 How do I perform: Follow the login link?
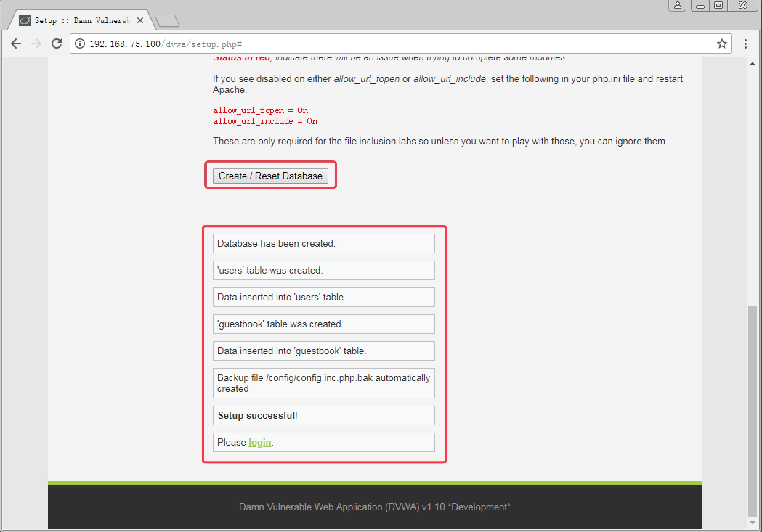tap(260, 442)
